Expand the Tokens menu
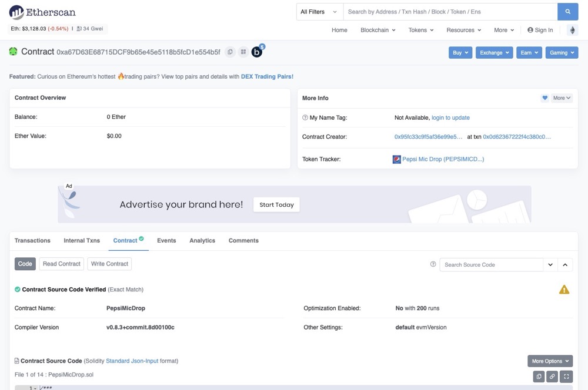588x390 pixels. click(421, 30)
